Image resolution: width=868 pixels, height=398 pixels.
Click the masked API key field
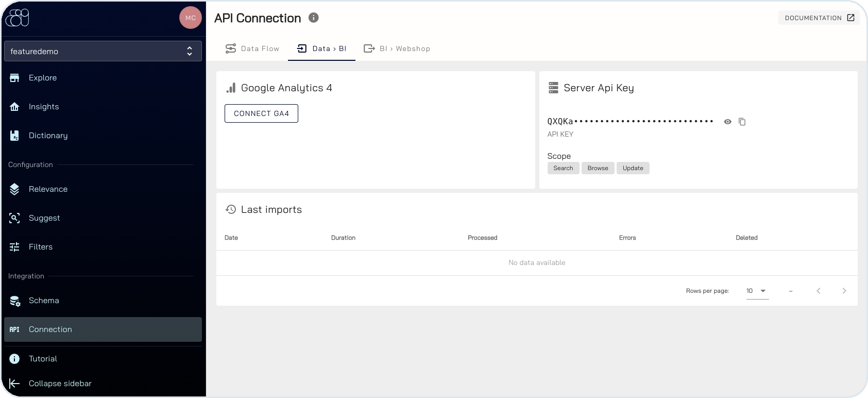631,122
